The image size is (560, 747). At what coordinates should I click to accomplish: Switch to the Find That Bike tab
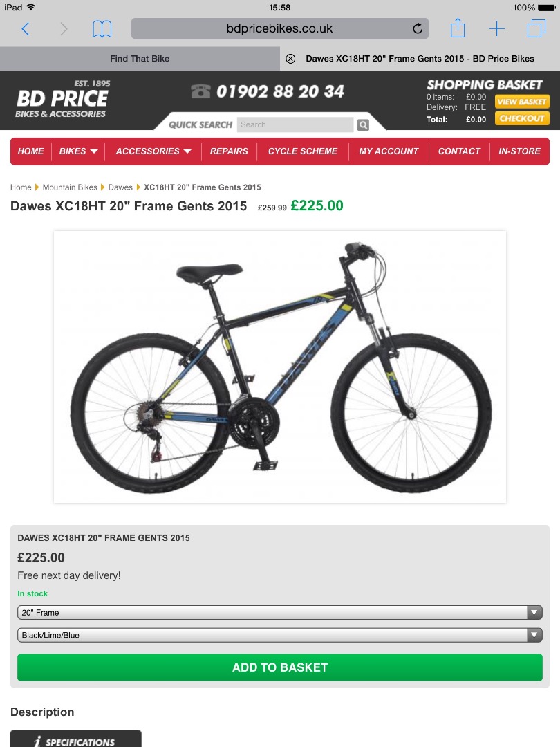pyautogui.click(x=140, y=59)
